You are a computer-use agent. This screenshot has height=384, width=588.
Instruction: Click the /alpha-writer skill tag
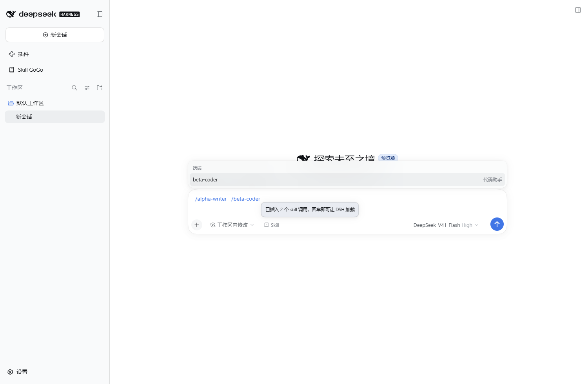click(211, 199)
